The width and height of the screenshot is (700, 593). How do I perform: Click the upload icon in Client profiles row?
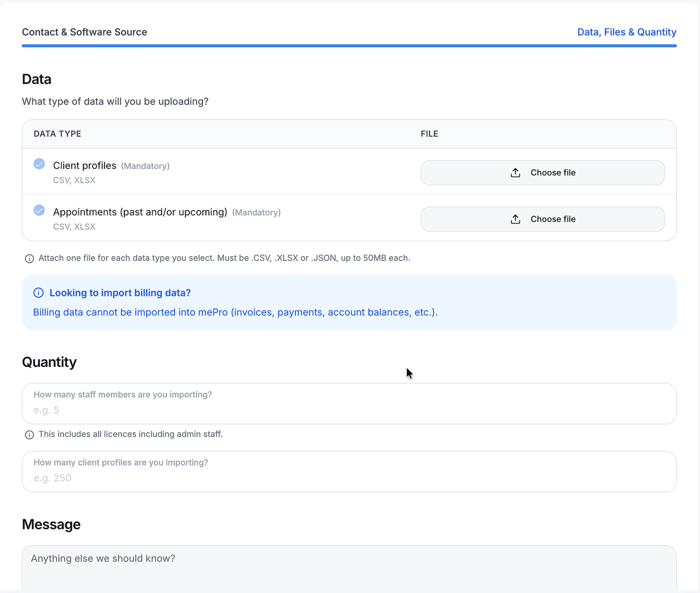[515, 172]
